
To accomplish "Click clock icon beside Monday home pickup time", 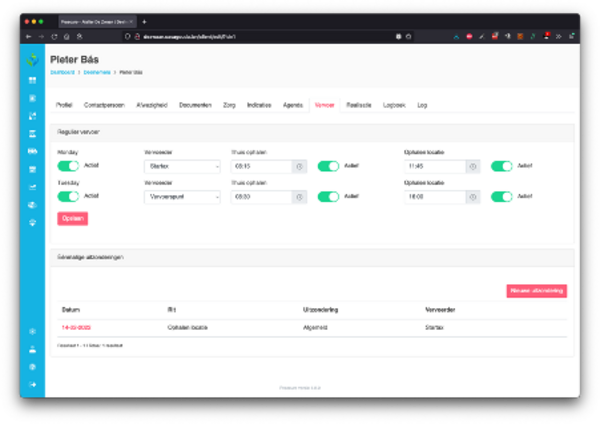I will tap(299, 166).
